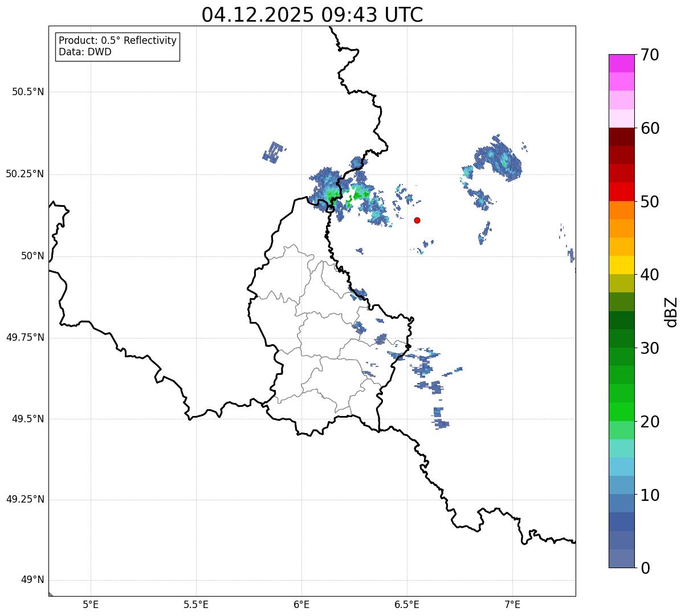The image size is (685, 616).
Task: Click the "Data: DWD" label
Action: [85, 52]
